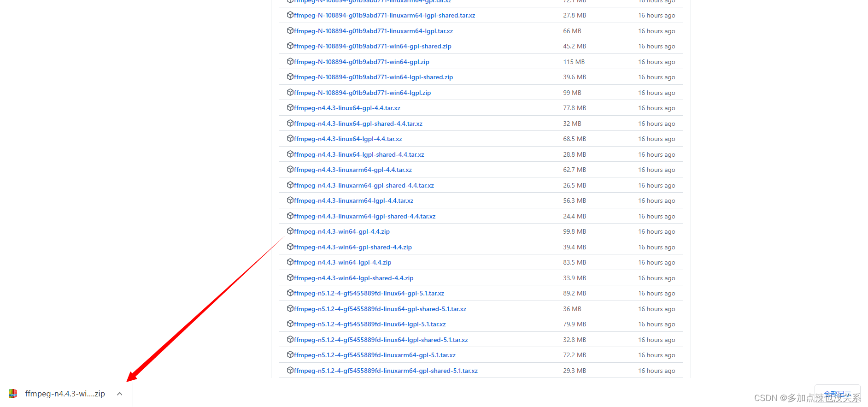Open downloaded file ffmpeg-n4.4.3-wi....zip in download bar
The width and height of the screenshot is (868, 407).
(x=65, y=394)
